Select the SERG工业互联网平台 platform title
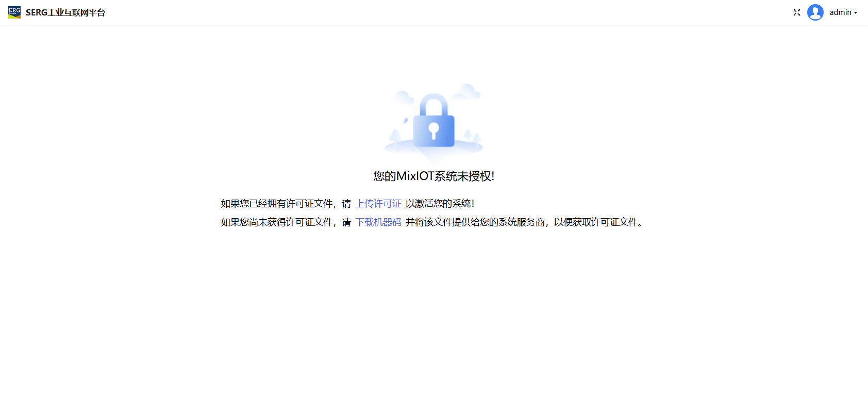Screen dimensions: 868x393 pos(65,12)
